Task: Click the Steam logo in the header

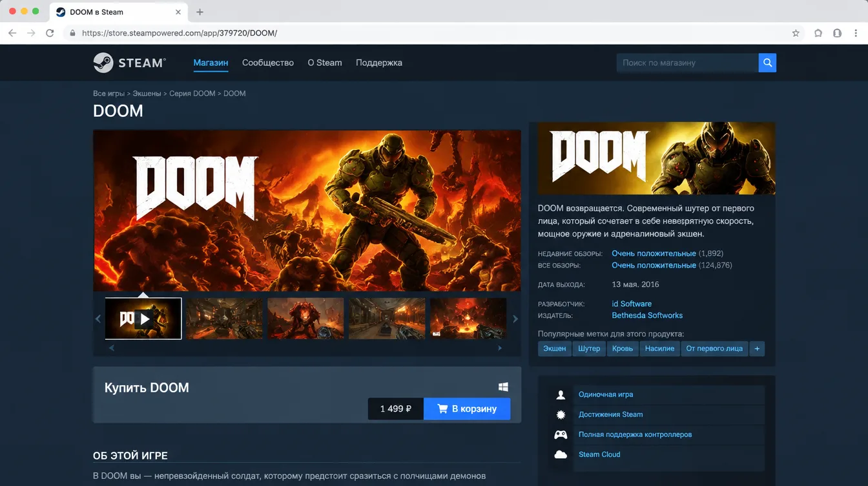Action: point(129,63)
